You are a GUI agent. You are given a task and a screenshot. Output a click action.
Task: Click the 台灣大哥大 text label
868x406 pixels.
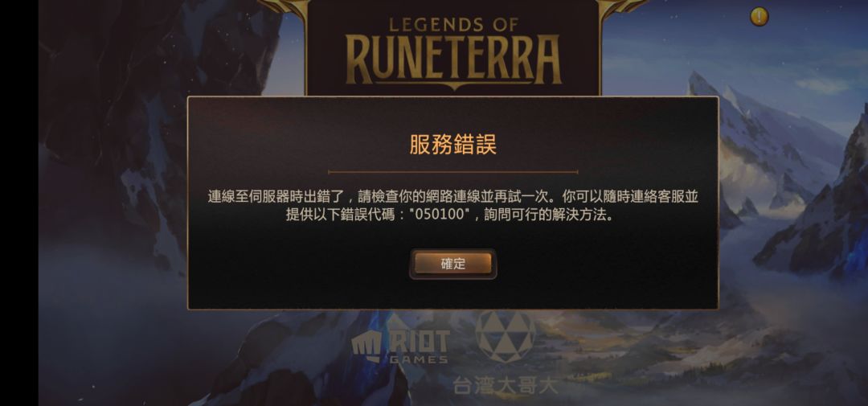tap(506, 385)
